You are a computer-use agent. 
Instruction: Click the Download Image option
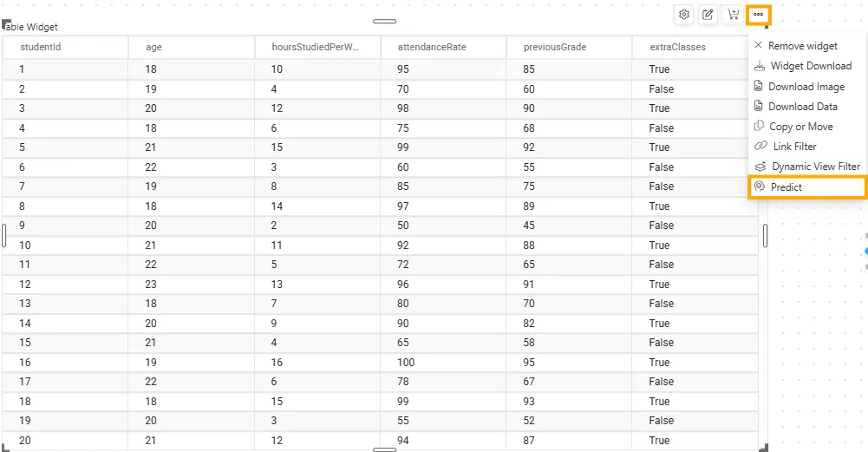coord(806,87)
